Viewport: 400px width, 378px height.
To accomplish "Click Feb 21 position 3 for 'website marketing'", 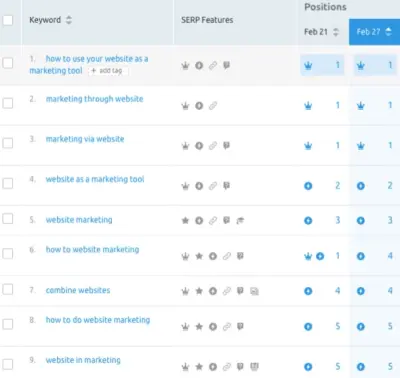I will point(338,220).
